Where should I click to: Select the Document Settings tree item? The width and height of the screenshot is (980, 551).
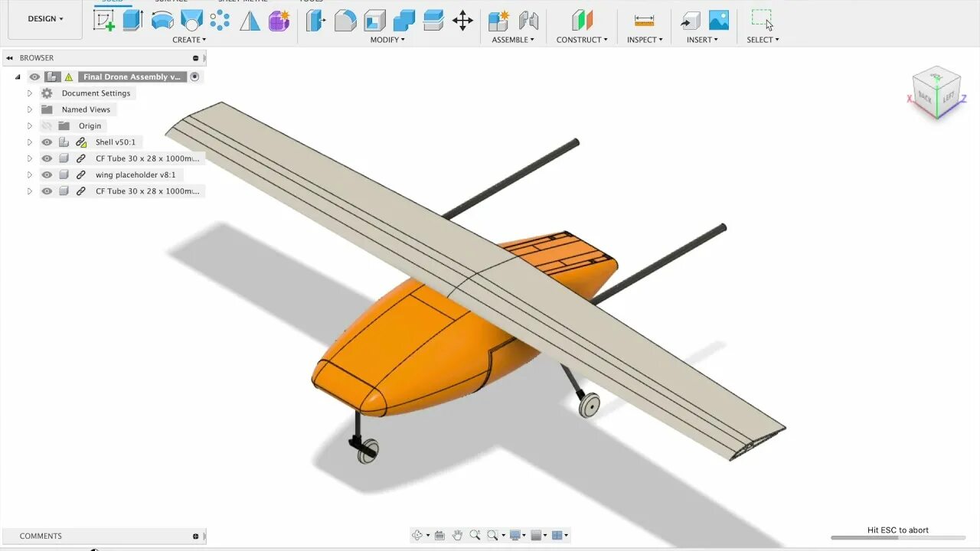coord(96,93)
